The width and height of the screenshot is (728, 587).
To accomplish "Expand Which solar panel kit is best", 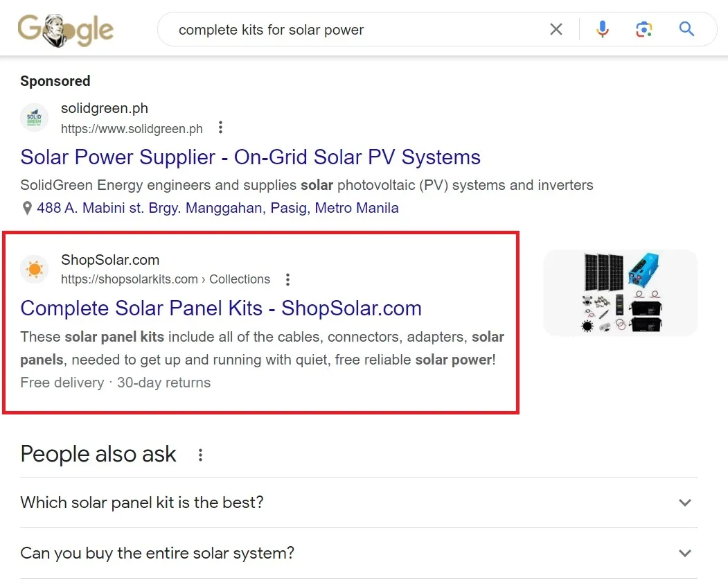I will click(x=359, y=502).
